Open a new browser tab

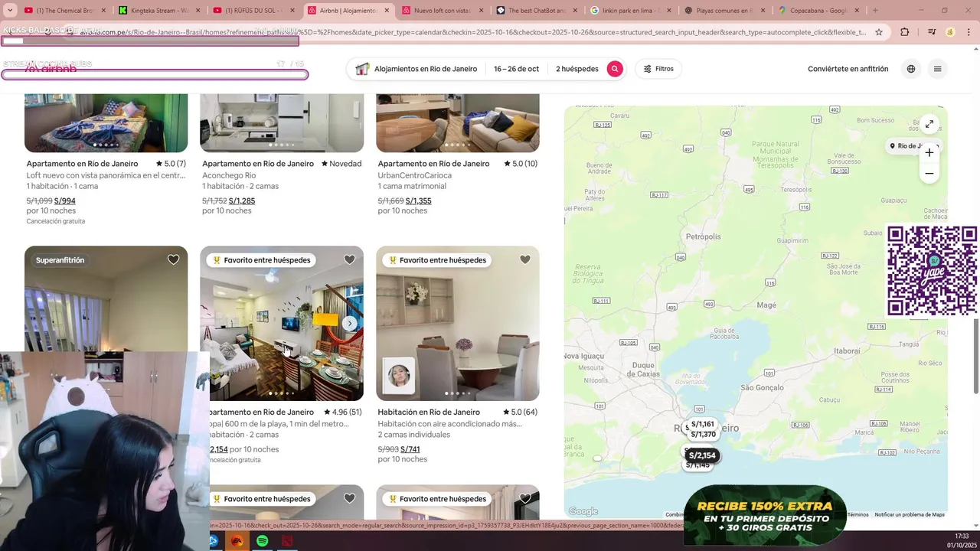[x=875, y=11]
